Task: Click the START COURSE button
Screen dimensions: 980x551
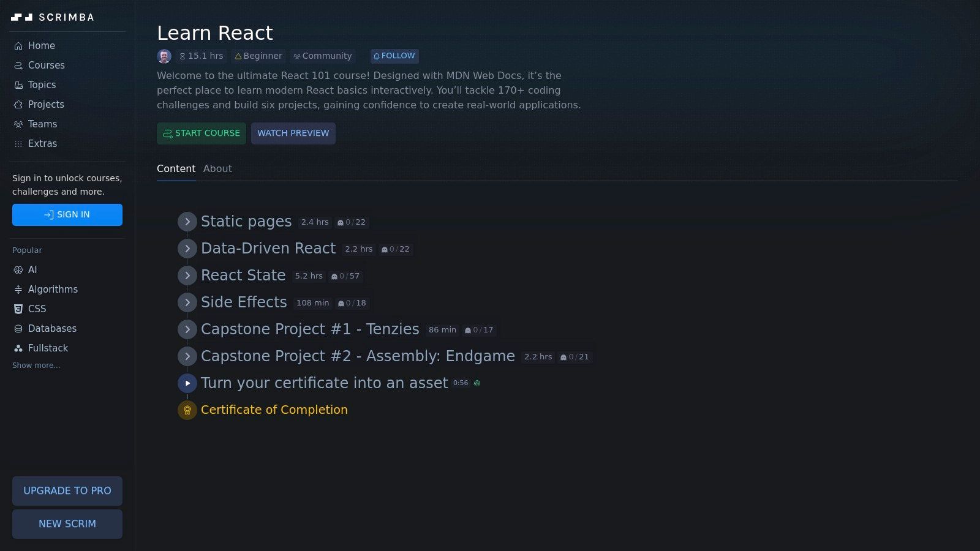Action: pyautogui.click(x=202, y=133)
